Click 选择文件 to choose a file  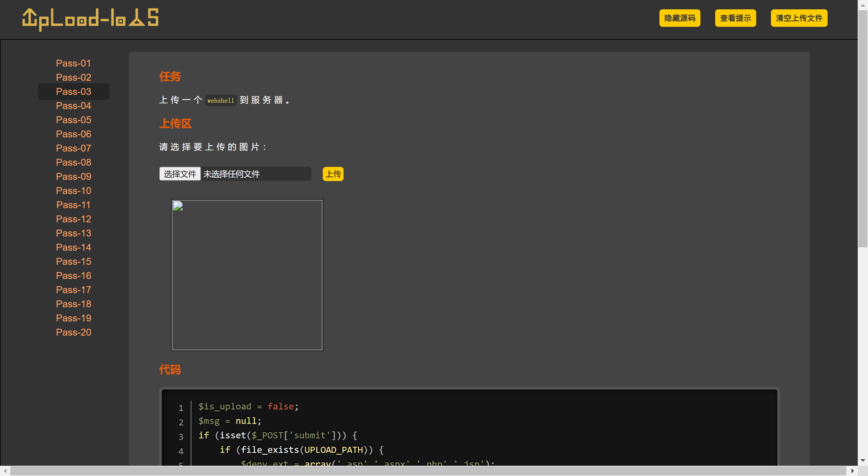(x=180, y=174)
